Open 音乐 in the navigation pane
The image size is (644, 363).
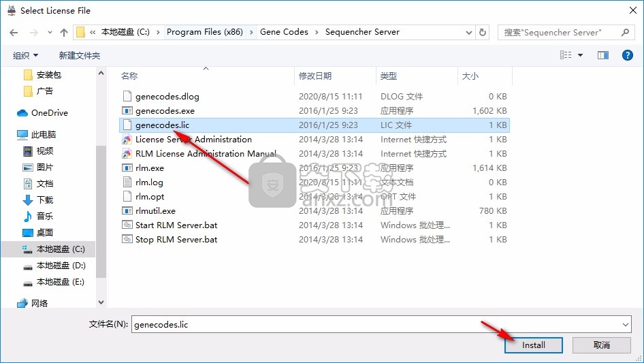coord(44,217)
